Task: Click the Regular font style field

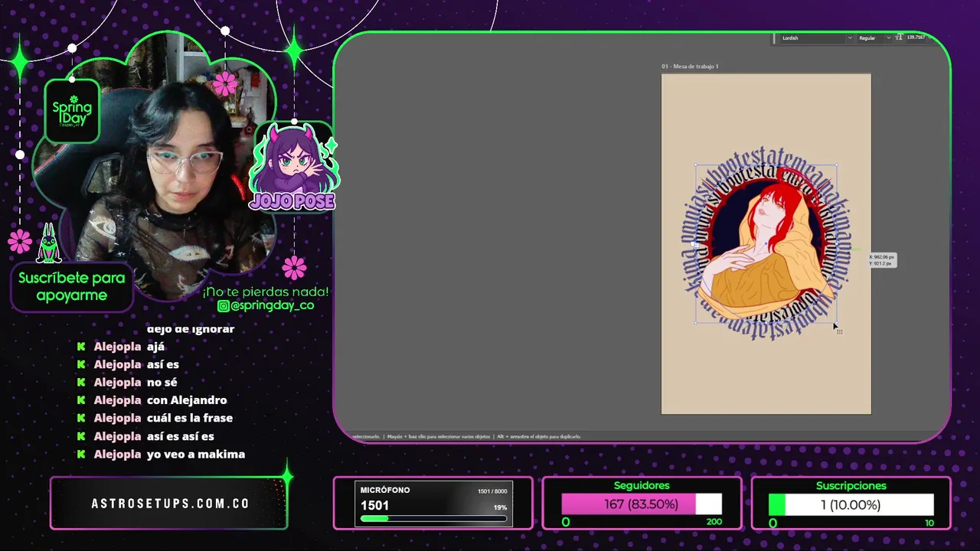Action: 871,37
